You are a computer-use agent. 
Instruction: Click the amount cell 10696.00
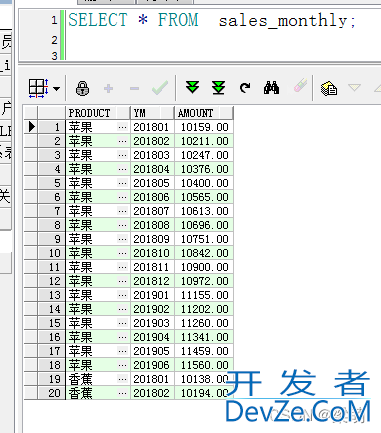[x=204, y=225]
